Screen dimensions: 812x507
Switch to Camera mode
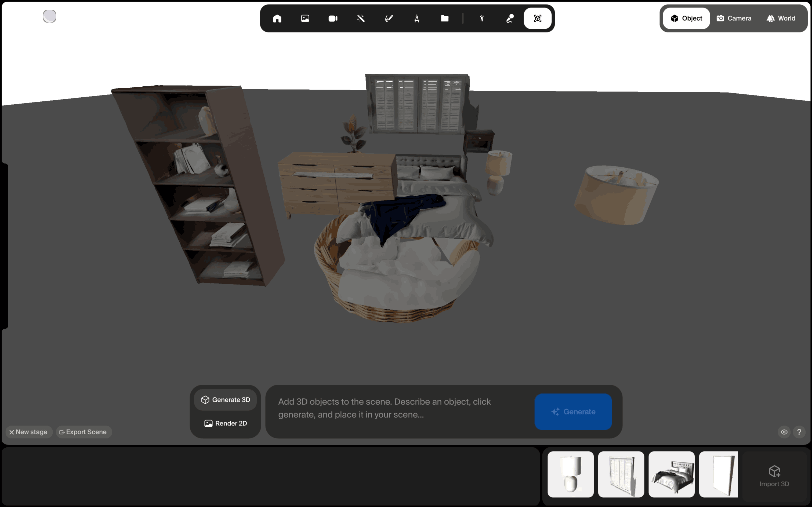pos(734,19)
